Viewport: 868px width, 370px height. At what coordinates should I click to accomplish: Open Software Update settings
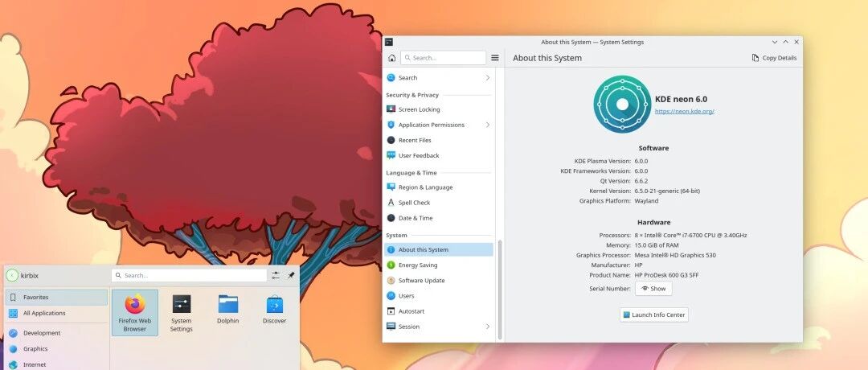click(439, 281)
